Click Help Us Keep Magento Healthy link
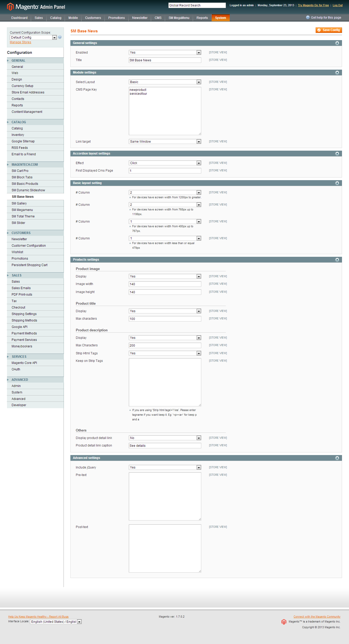The height and width of the screenshot is (644, 349). [38, 617]
